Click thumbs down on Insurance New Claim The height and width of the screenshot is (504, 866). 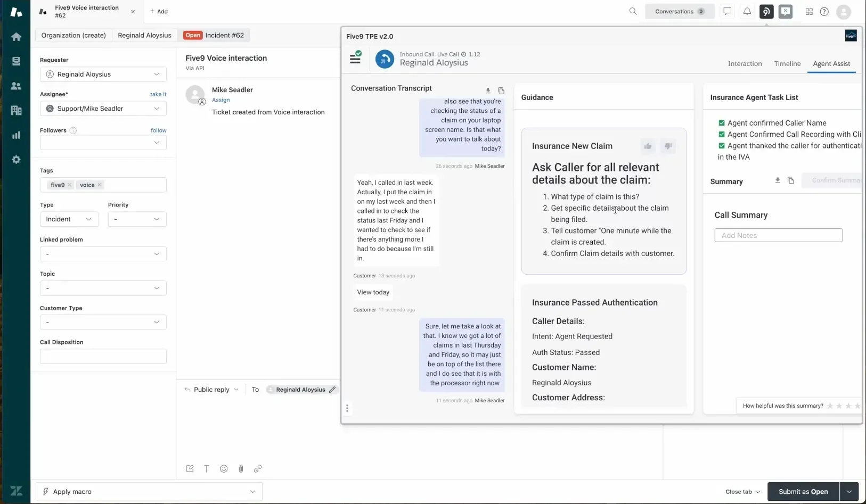point(668,146)
